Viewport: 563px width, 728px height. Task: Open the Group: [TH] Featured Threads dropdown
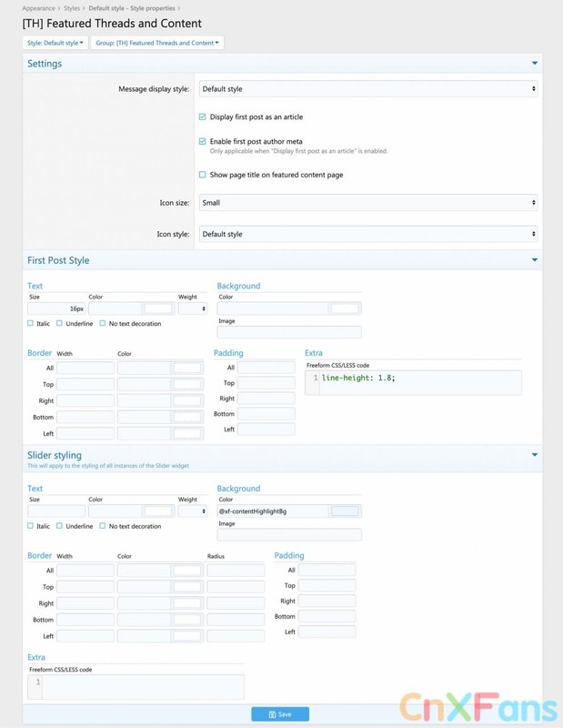156,43
